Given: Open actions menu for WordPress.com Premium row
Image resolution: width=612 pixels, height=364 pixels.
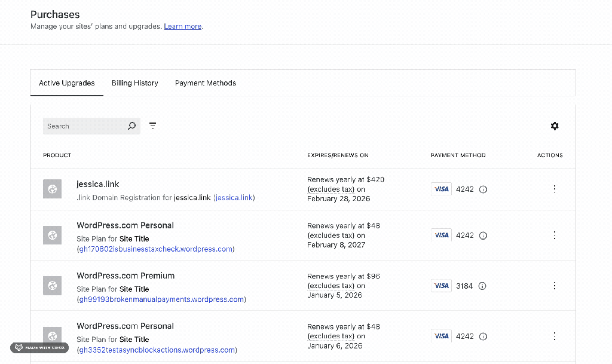Looking at the screenshot, I should pyautogui.click(x=555, y=286).
